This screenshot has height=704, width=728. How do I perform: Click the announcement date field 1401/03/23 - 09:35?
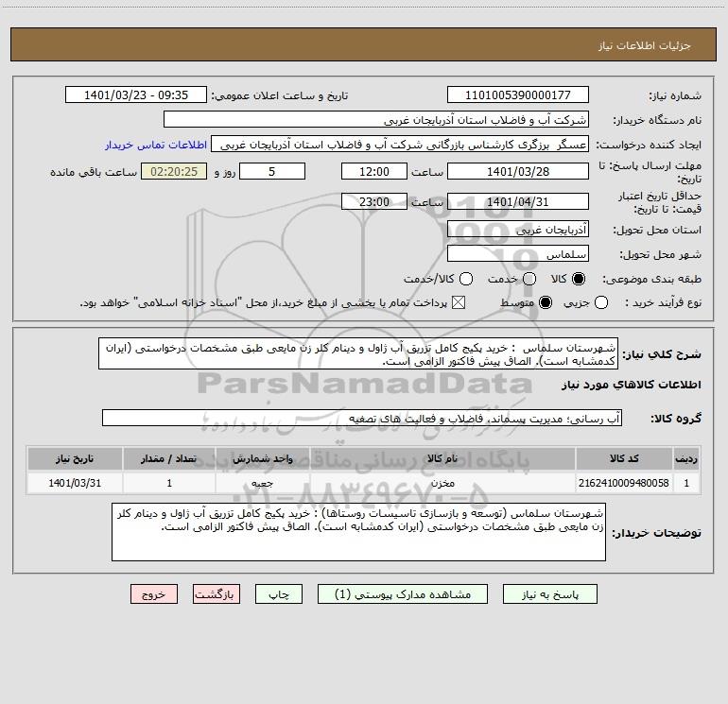point(135,95)
